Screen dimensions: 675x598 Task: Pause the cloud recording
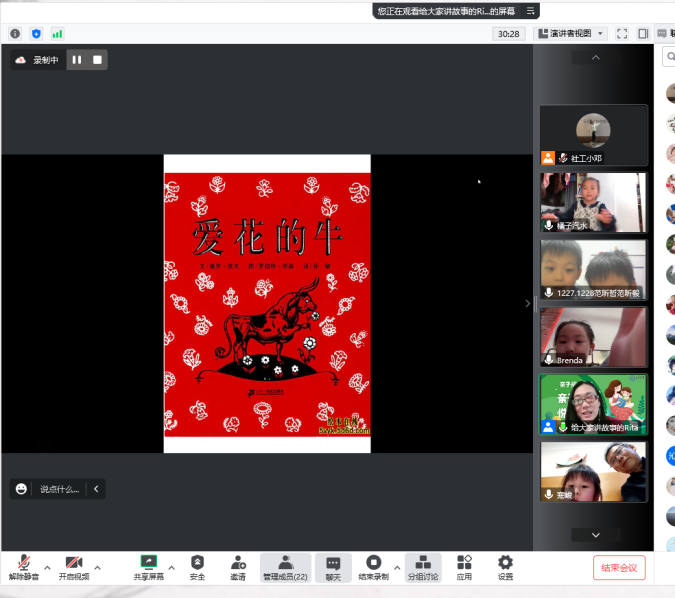77,60
